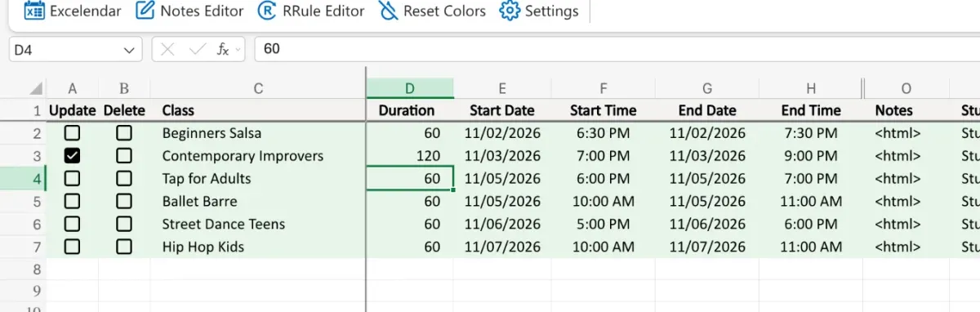Image resolution: width=980 pixels, height=312 pixels.
Task: Click the End Date header cell
Action: coord(707,110)
